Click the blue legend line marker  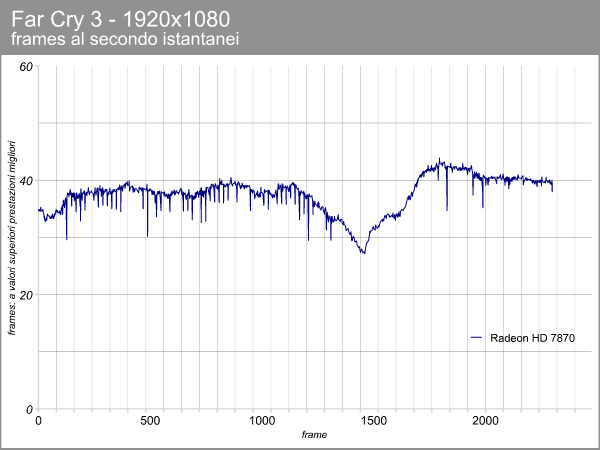point(476,338)
